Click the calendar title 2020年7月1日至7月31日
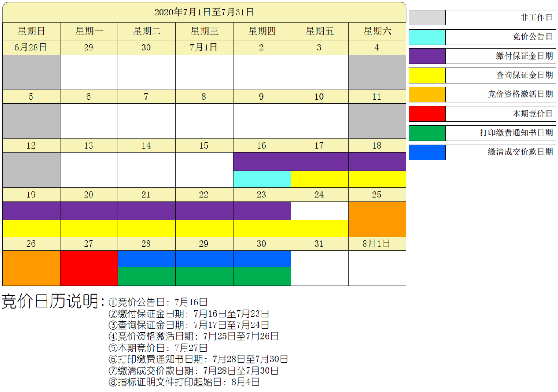This screenshot has height=392, width=558. coord(204,12)
